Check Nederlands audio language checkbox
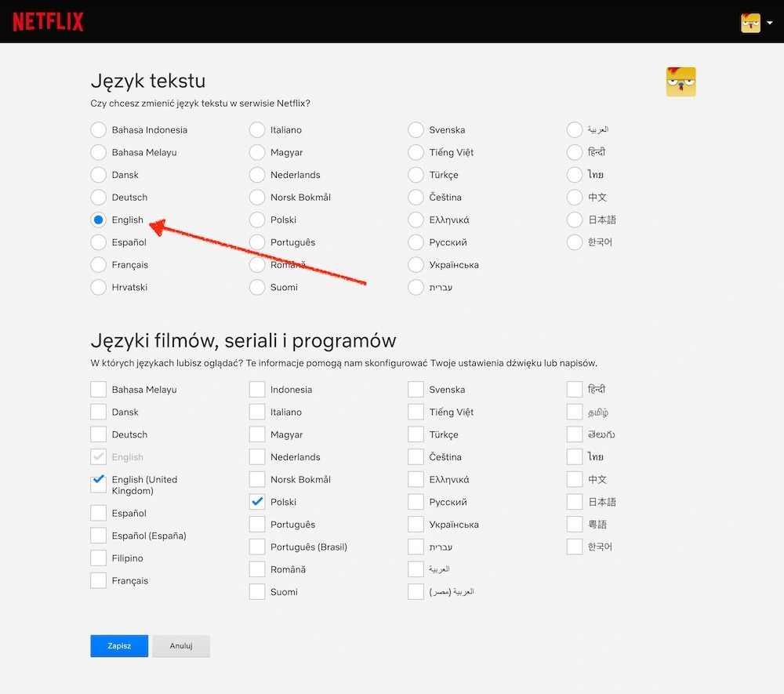The height and width of the screenshot is (694, 784). 257,456
